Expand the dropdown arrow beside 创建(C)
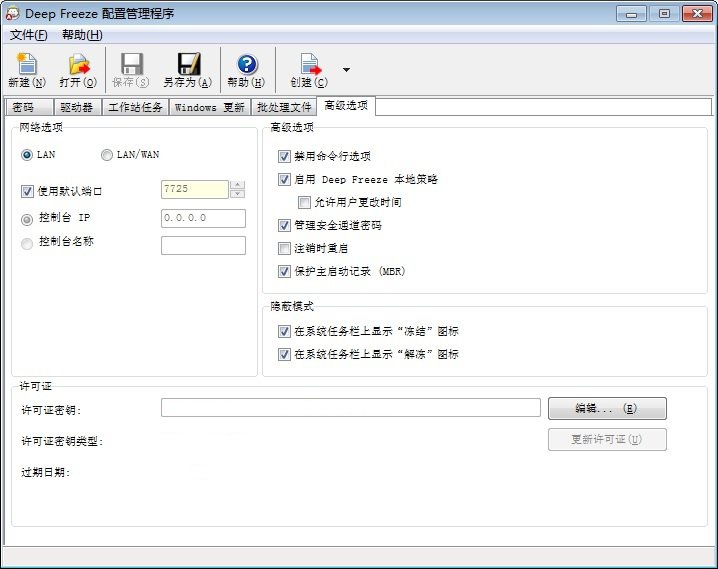The image size is (718, 569). pyautogui.click(x=346, y=70)
